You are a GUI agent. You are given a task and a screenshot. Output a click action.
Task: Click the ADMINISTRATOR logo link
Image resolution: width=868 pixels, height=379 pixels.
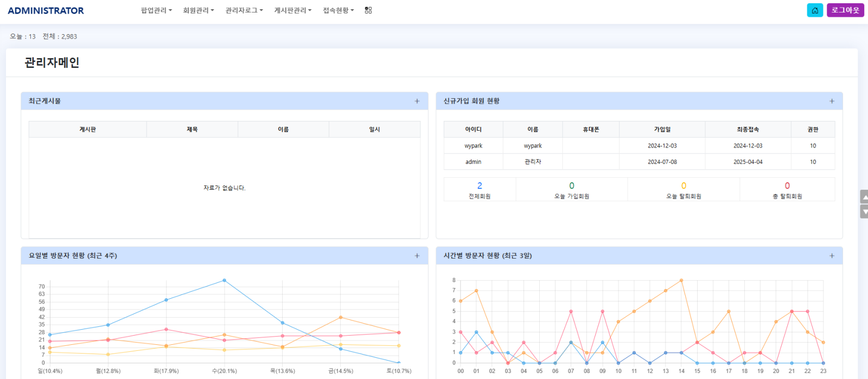click(x=46, y=10)
